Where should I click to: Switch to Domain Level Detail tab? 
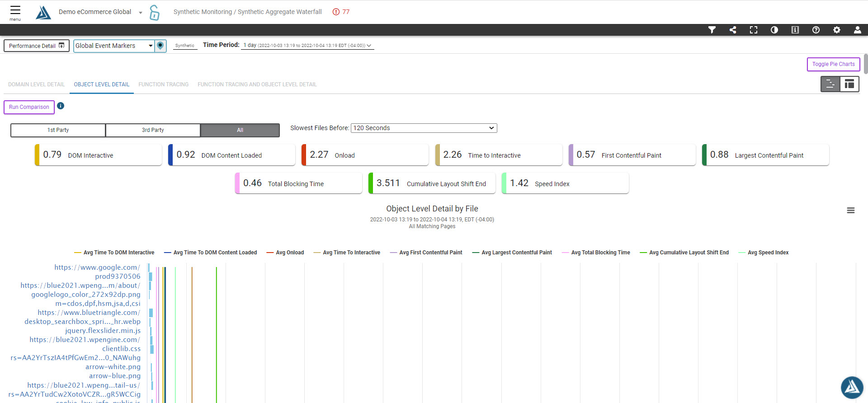coord(37,84)
